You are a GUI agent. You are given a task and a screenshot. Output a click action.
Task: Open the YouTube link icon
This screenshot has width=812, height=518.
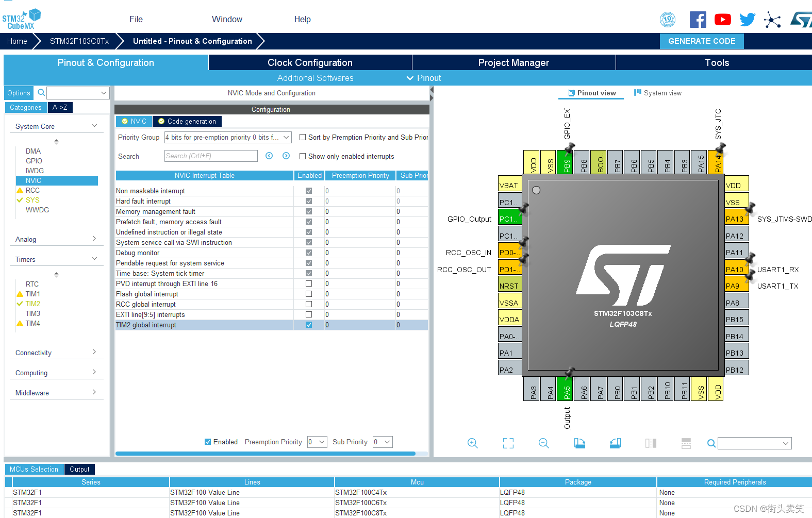click(723, 20)
